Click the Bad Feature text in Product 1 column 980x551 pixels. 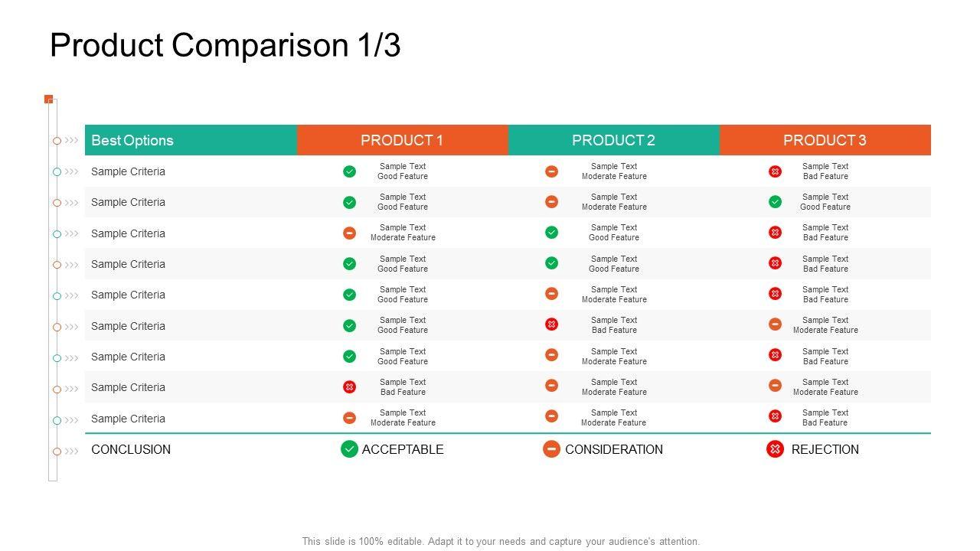(403, 392)
